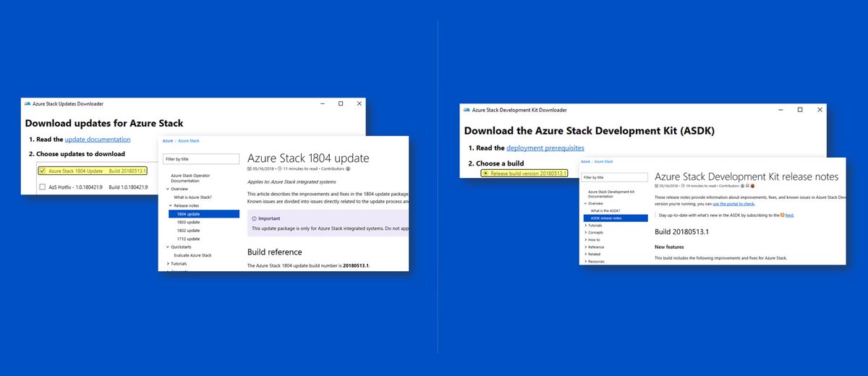Image resolution: width=868 pixels, height=376 pixels.
Task: Check the AzS Hotfix 1.0.180421.9 checkbox
Action: [x=42, y=187]
